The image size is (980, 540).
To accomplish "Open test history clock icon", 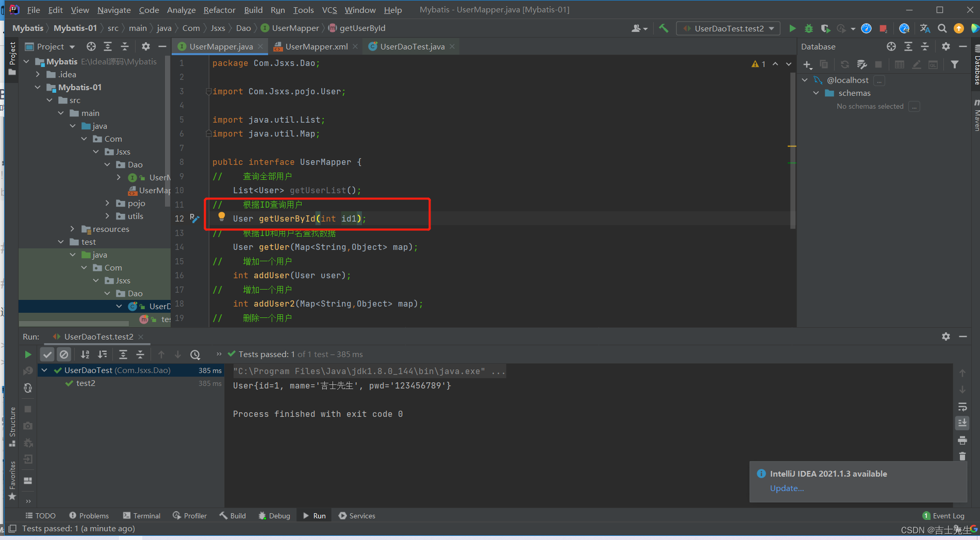I will [x=195, y=355].
